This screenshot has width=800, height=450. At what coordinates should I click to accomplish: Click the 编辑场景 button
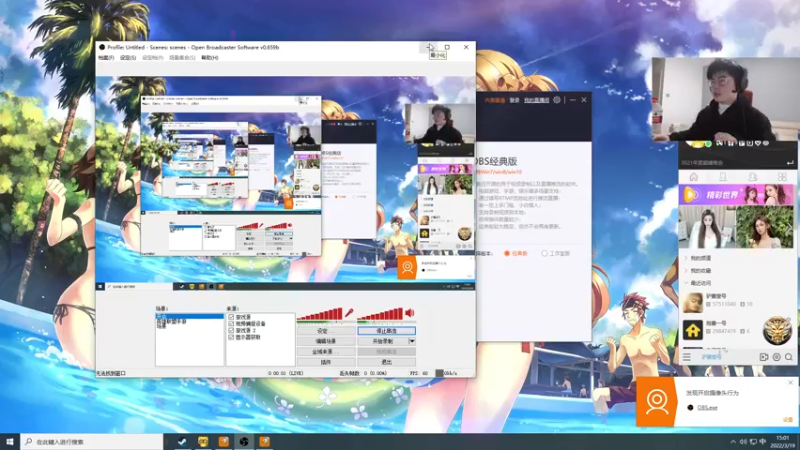point(326,341)
